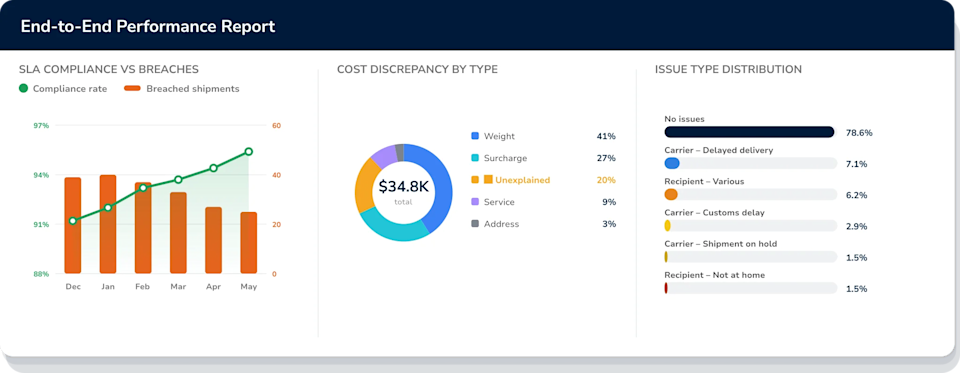
Task: Click the gray Address legend swatch
Action: (x=475, y=224)
